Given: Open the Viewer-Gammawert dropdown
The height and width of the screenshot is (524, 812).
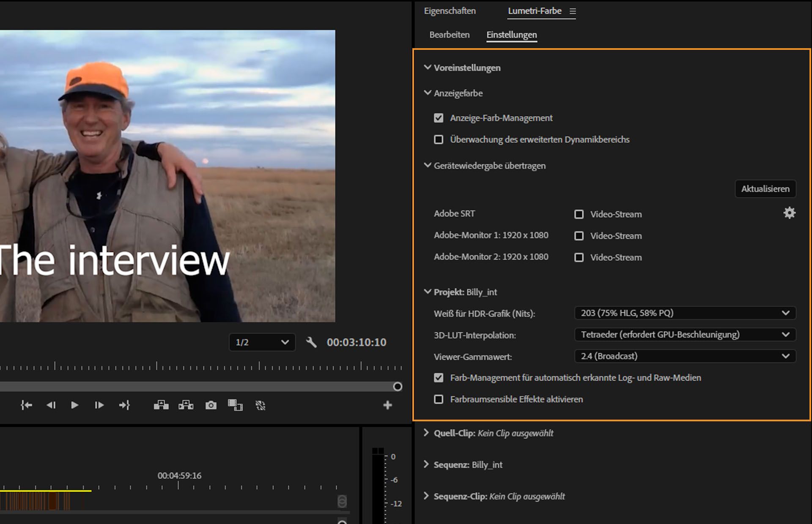Looking at the screenshot, I should click(x=684, y=356).
